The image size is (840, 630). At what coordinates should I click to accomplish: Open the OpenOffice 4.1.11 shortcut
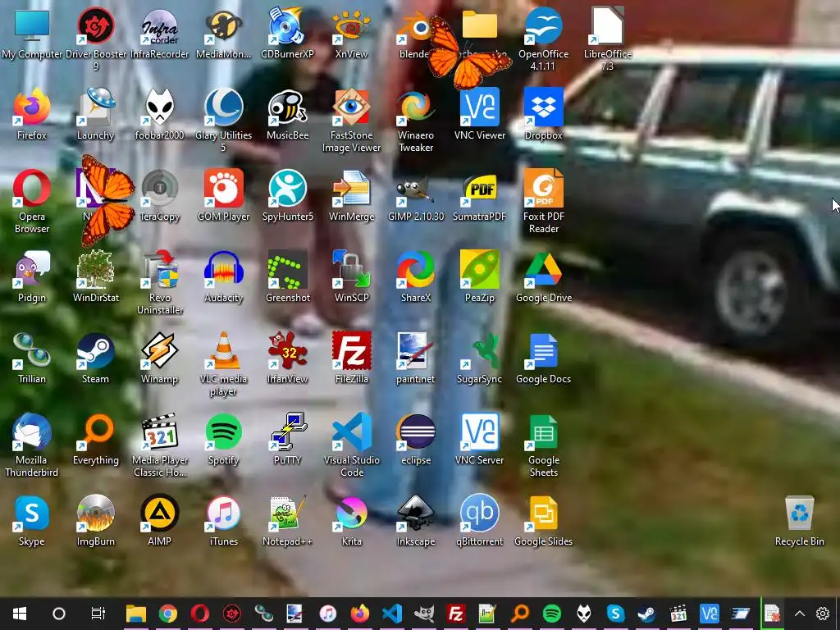(543, 39)
